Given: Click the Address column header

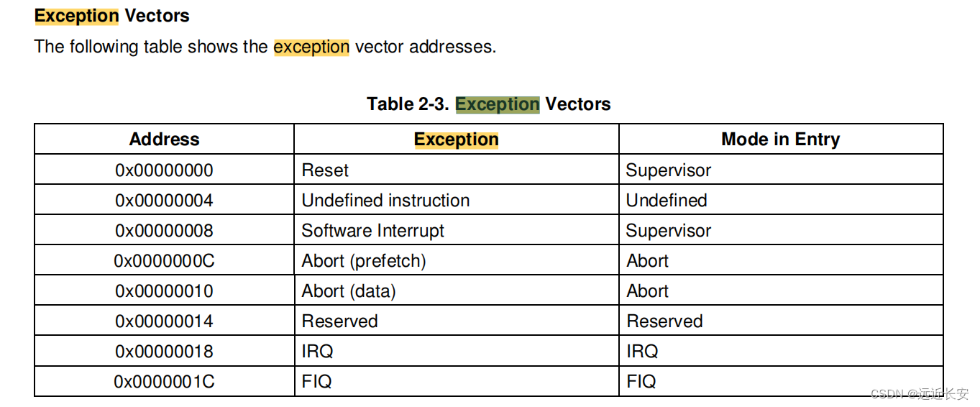Looking at the screenshot, I should (164, 140).
